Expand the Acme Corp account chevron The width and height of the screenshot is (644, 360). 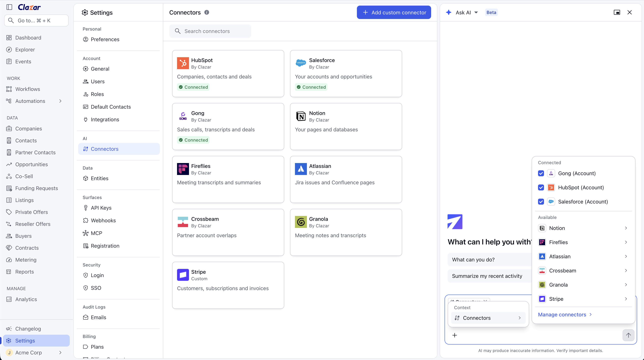click(60, 353)
